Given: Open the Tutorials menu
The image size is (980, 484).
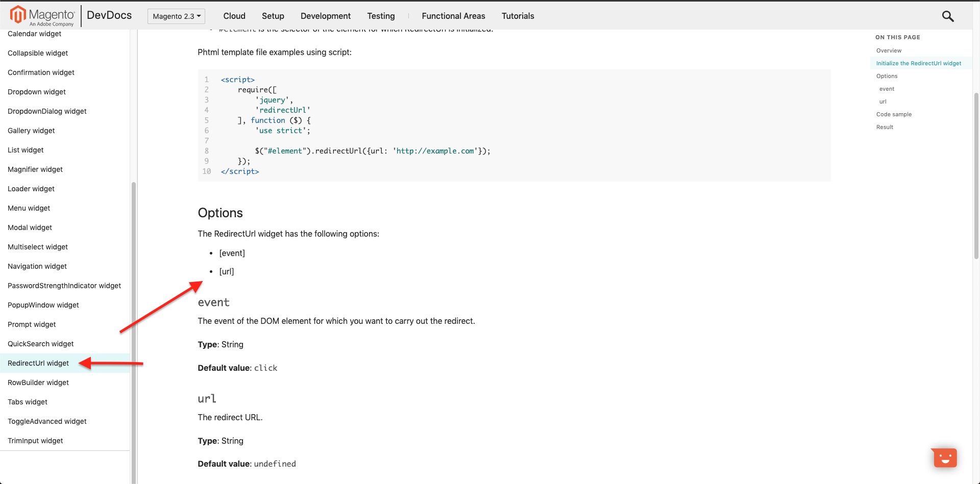Looking at the screenshot, I should [518, 16].
